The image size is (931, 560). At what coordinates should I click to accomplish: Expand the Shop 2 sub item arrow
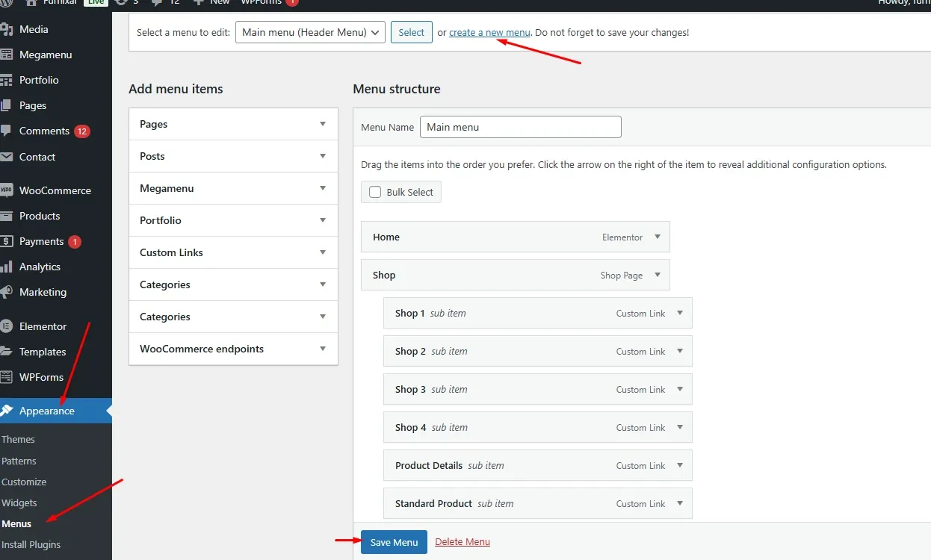click(x=680, y=351)
